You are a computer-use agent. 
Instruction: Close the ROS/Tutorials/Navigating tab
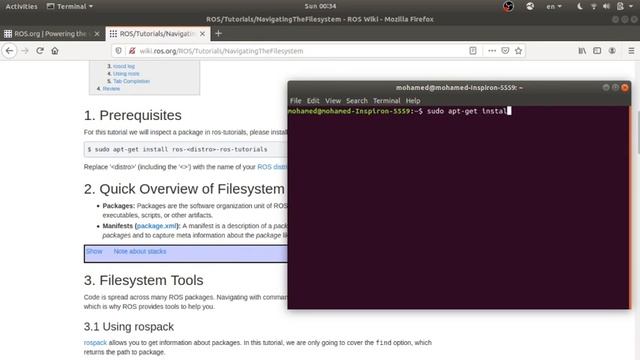202,34
